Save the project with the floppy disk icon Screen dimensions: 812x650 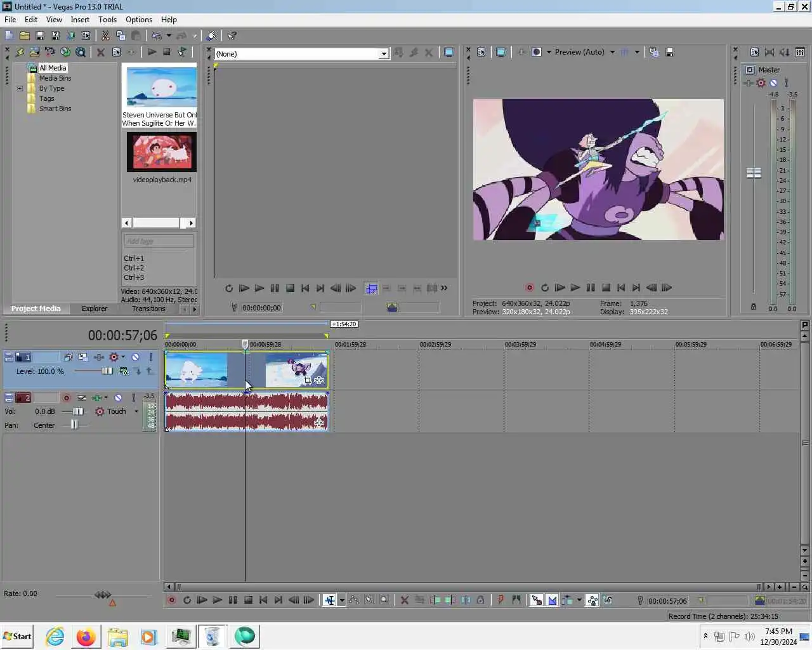click(x=39, y=36)
